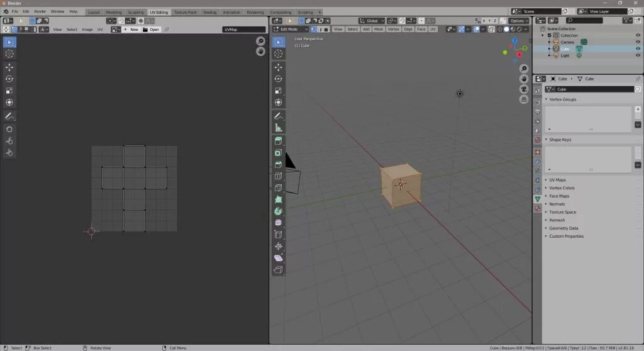Enable vertex select mode in 3D viewport
This screenshot has width=644, height=351.
coord(313,29)
